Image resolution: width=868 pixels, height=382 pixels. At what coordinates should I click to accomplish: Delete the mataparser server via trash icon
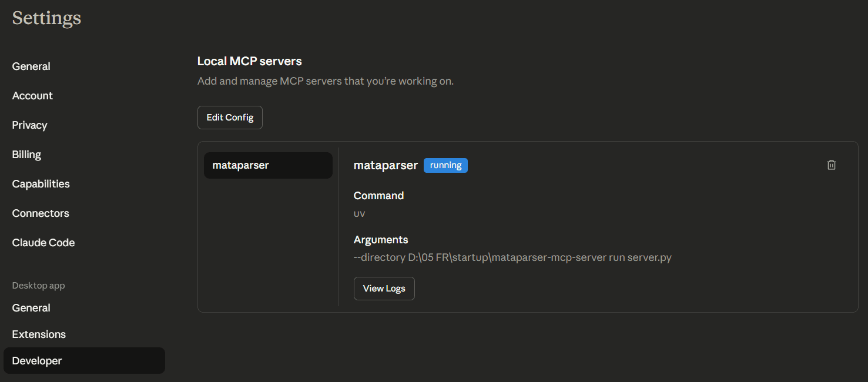click(x=831, y=165)
